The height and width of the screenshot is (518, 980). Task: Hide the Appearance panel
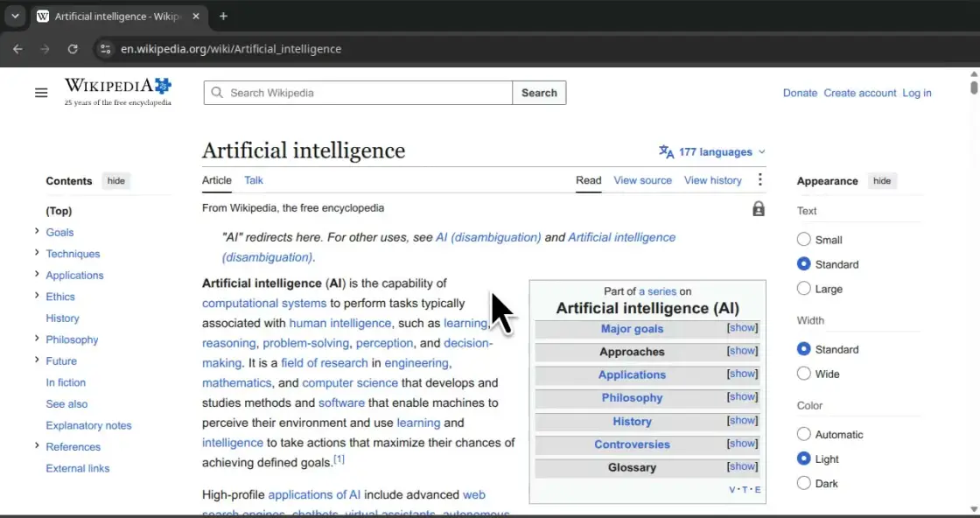click(882, 180)
